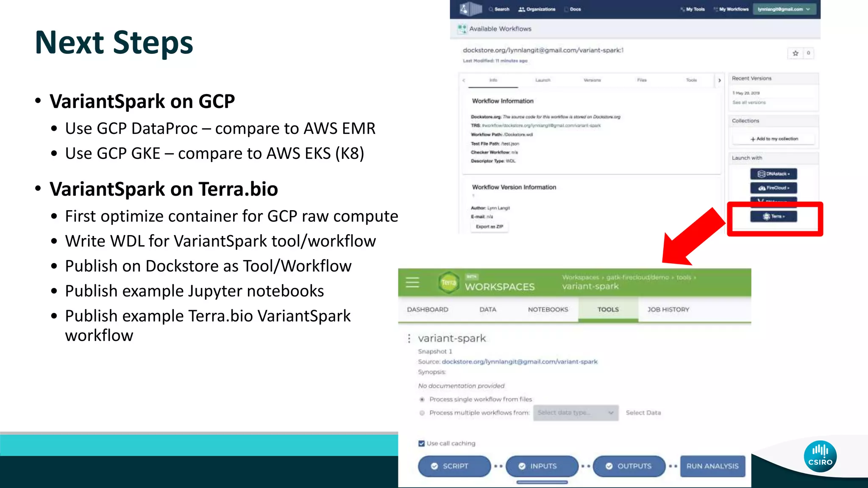Viewport: 868px width, 488px height.
Task: Click Export as ZIP button
Action: point(490,227)
